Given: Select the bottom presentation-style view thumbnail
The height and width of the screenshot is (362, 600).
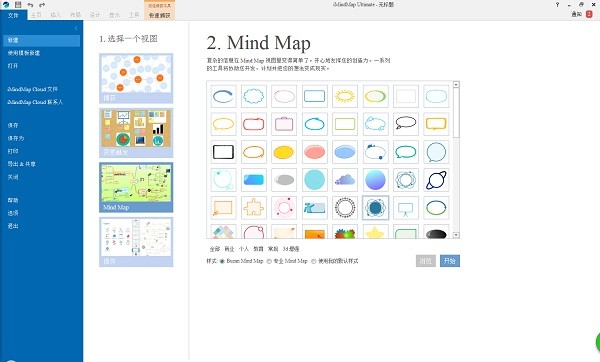Looking at the screenshot, I should coord(136,242).
